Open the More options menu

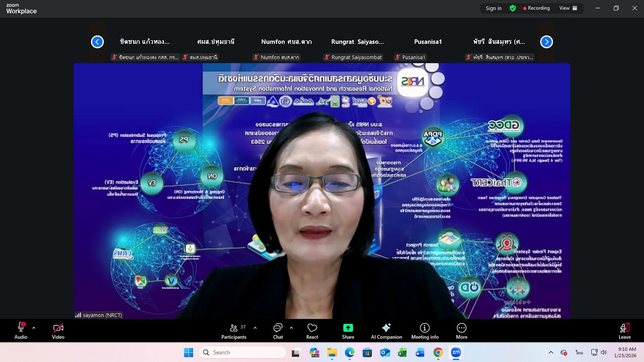pos(462,331)
